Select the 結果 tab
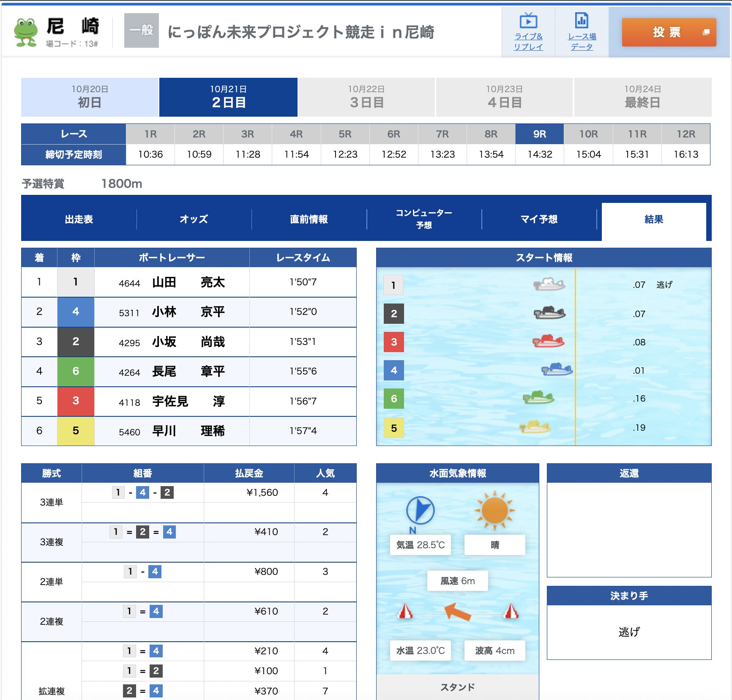This screenshot has width=732, height=700. 654,220
